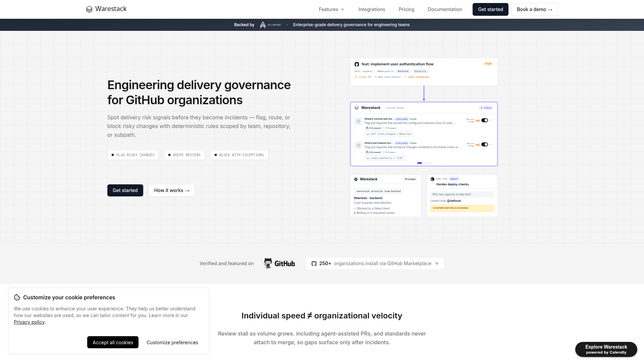Click the Backend label on the pull request card
The width and height of the screenshot is (644, 362).
[403, 71]
